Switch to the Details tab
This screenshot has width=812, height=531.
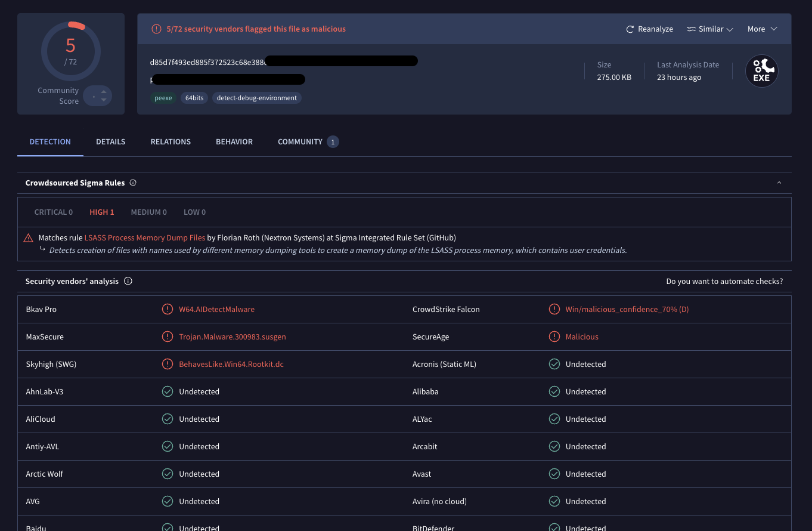[110, 141]
